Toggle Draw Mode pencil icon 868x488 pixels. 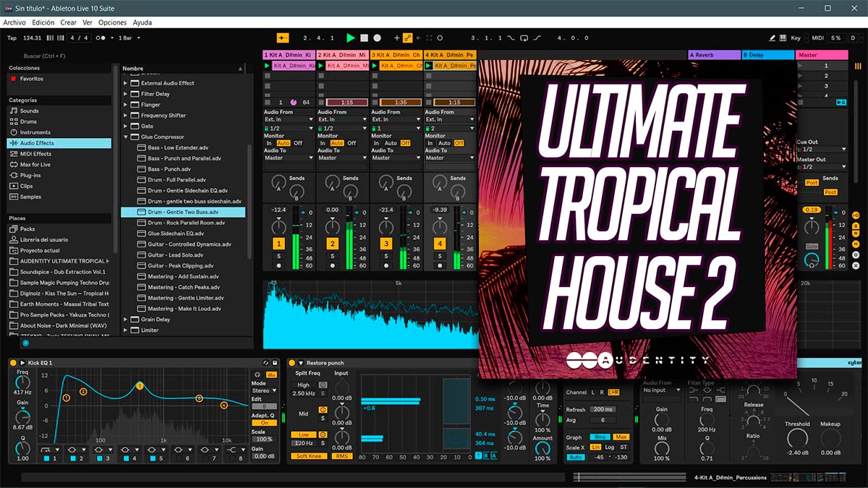(773, 38)
